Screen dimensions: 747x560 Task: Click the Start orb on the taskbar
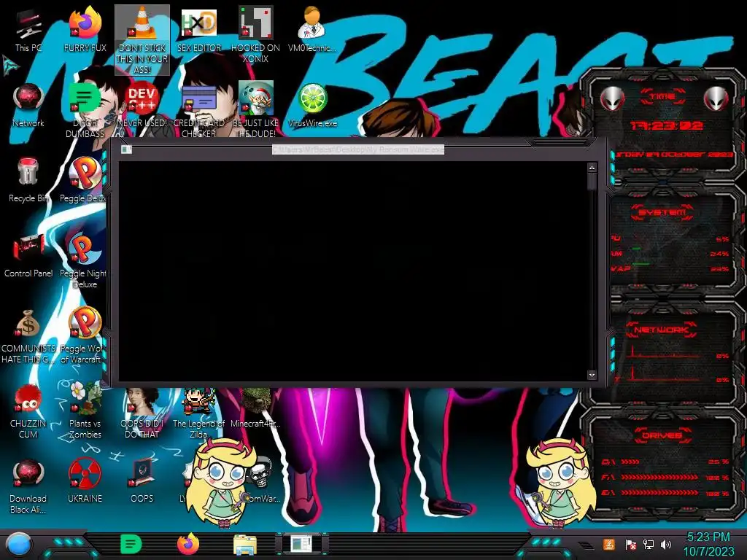[x=18, y=544]
